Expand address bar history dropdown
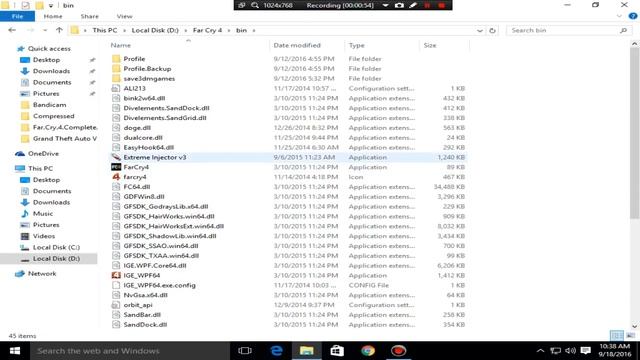This screenshot has width=640, height=360. [480, 31]
